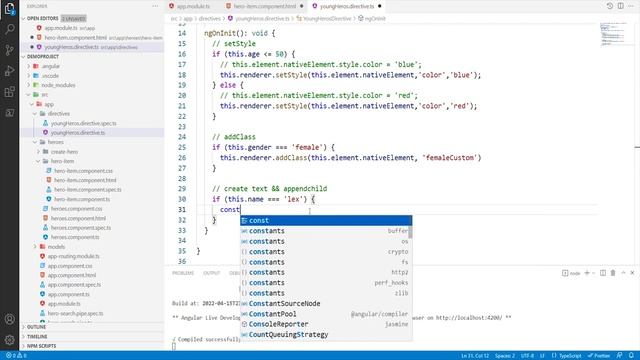Click 'directives' breadcrumb segment

tap(210, 18)
